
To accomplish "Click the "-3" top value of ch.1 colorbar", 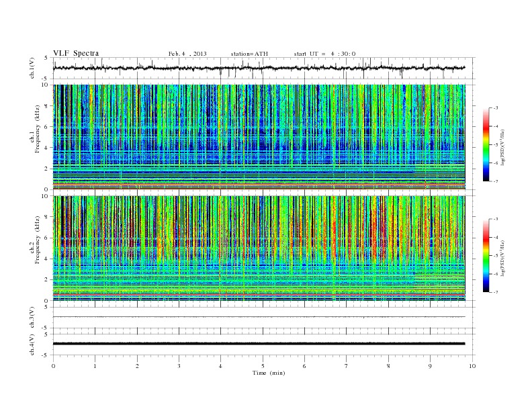I will (x=496, y=108).
